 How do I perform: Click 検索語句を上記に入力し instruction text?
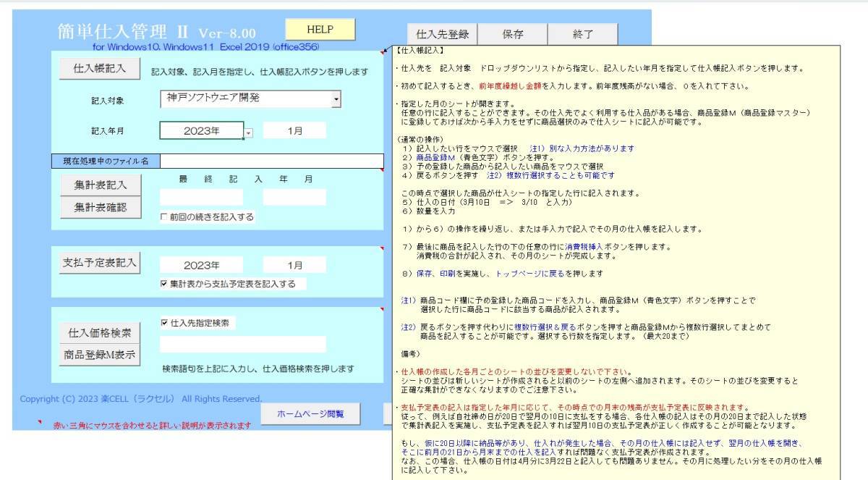tap(258, 369)
